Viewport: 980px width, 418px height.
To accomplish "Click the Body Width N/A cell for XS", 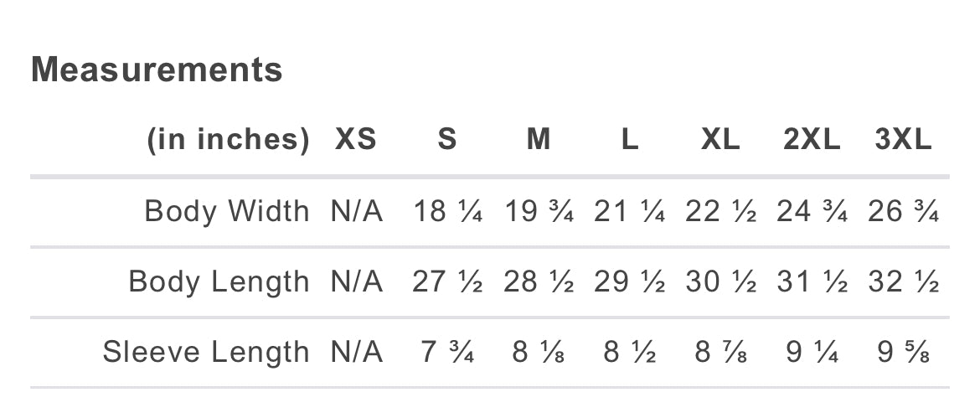I will tap(356, 212).
